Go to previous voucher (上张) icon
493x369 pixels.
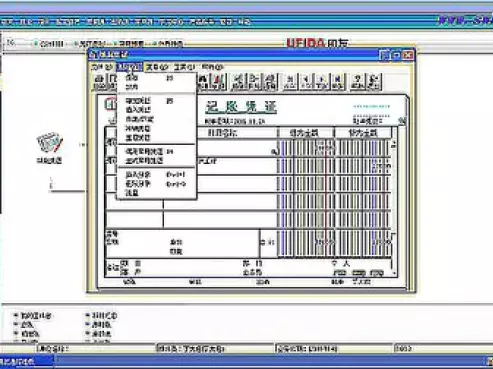(x=306, y=82)
